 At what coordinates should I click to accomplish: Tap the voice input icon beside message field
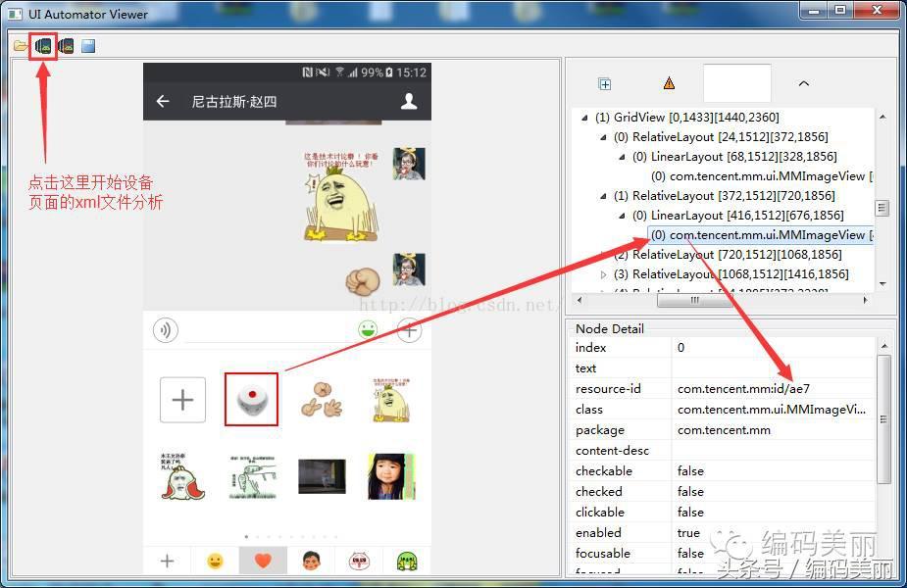166,330
